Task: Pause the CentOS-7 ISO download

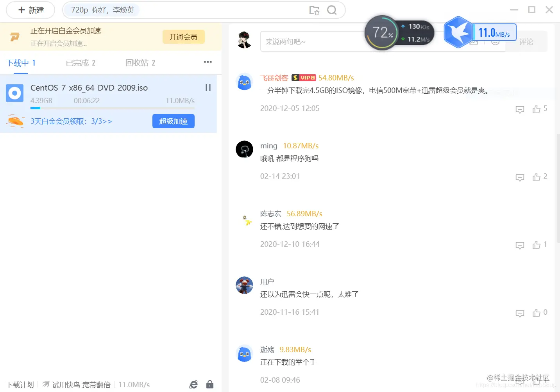Action: (x=208, y=87)
